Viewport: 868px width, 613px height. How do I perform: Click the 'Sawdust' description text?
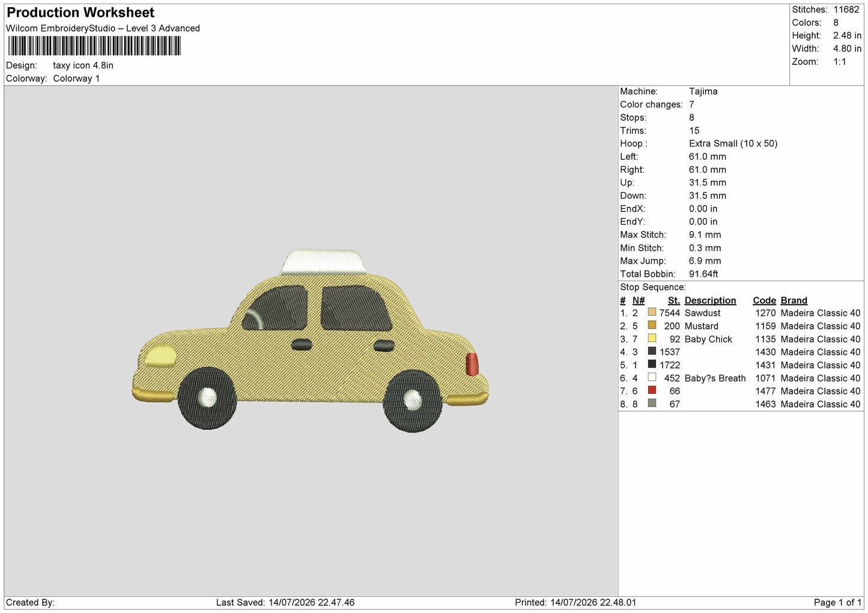coord(703,313)
